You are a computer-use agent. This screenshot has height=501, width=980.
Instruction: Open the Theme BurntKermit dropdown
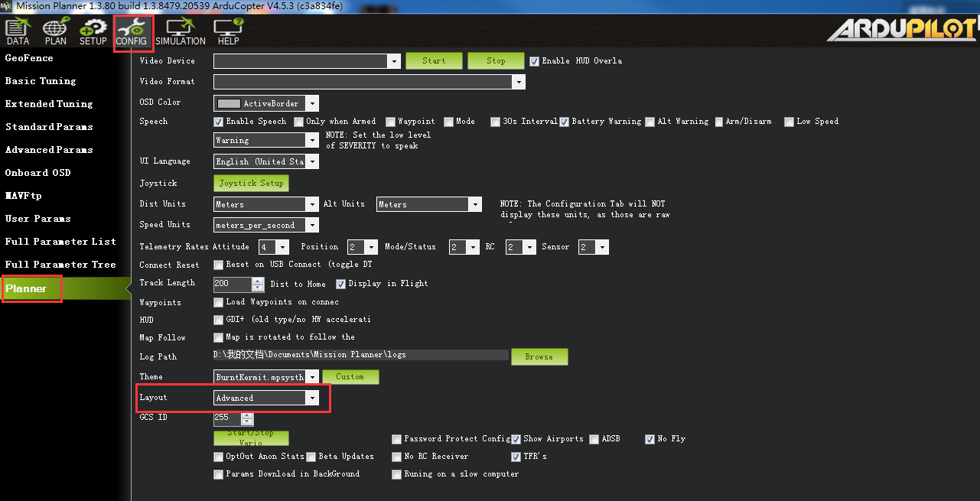point(311,377)
